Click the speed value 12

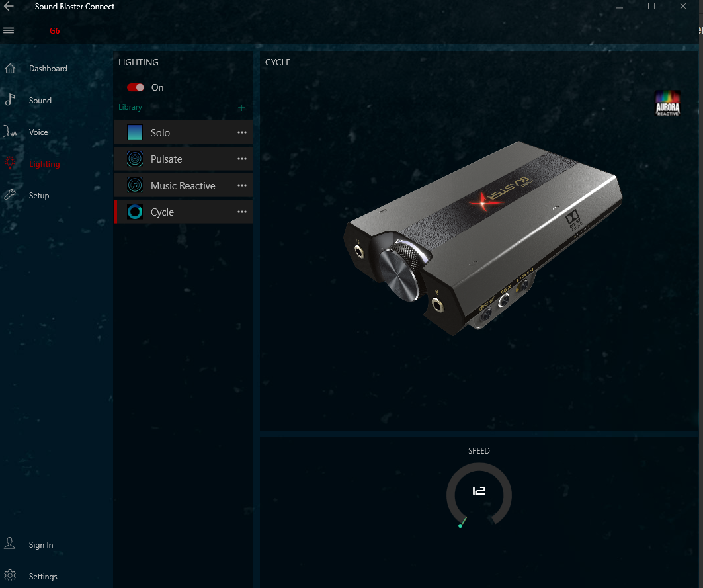click(x=479, y=491)
